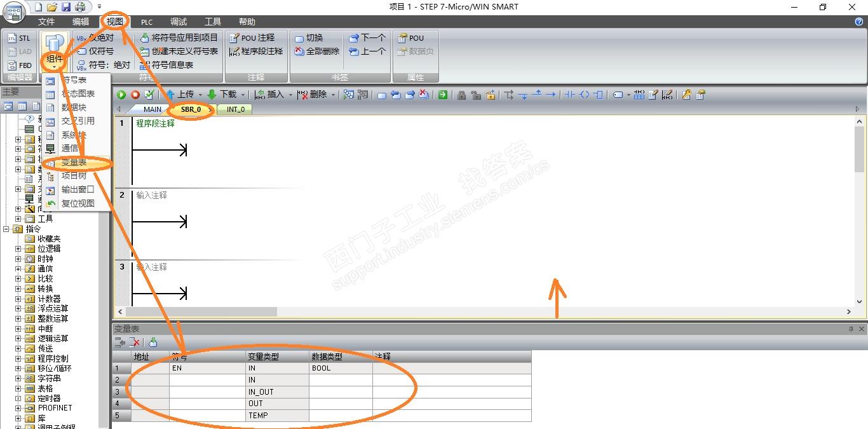Open 符号信息表 from the ribbon
The height and width of the screenshot is (429, 868).
[x=166, y=65]
